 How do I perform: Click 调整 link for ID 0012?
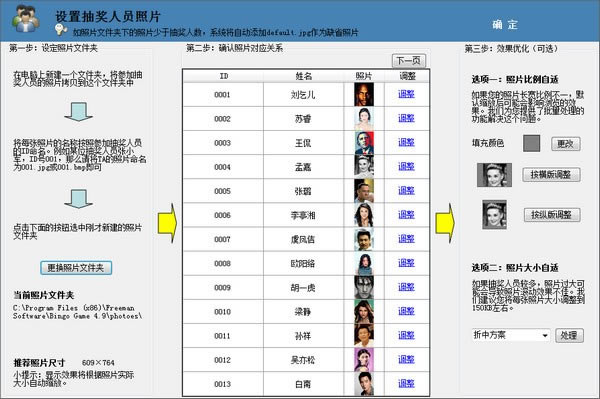coord(406,359)
